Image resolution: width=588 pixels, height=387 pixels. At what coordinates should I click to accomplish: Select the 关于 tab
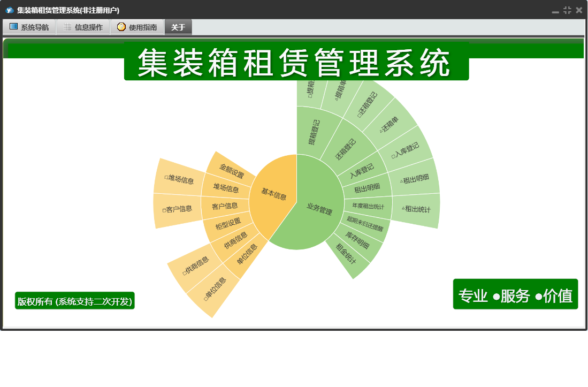178,27
